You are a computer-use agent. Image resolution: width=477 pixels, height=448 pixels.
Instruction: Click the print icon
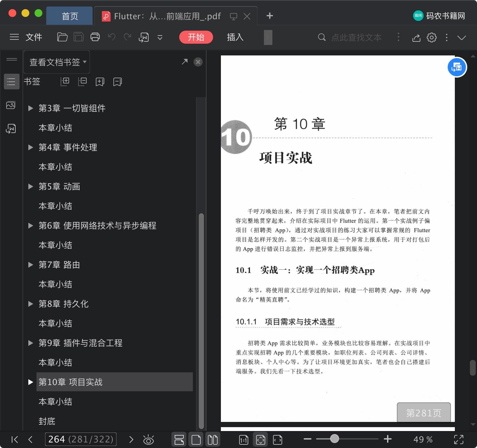[95, 37]
